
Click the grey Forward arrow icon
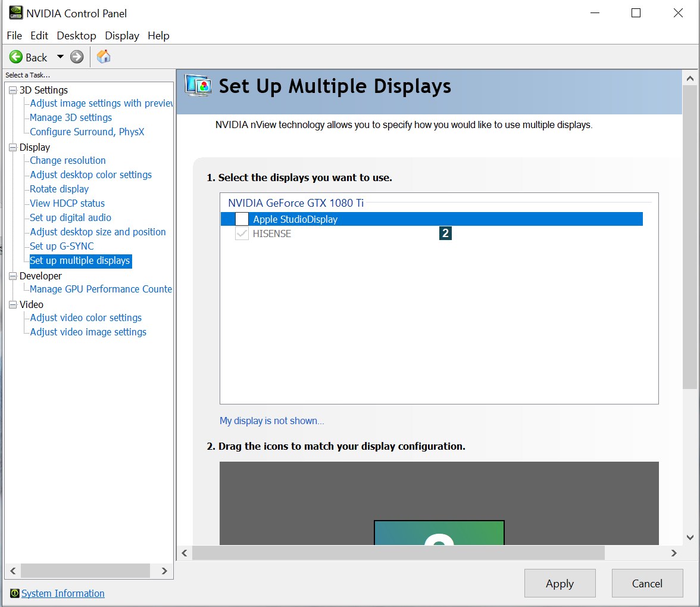[x=77, y=57]
